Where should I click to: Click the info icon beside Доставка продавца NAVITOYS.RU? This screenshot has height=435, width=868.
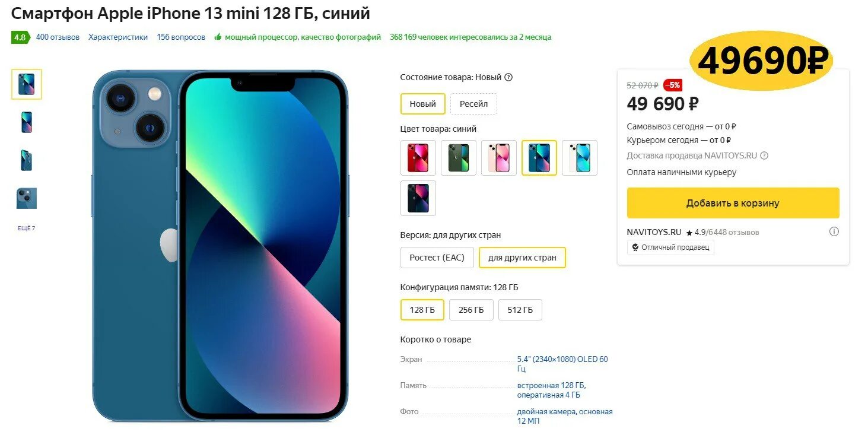764,155
